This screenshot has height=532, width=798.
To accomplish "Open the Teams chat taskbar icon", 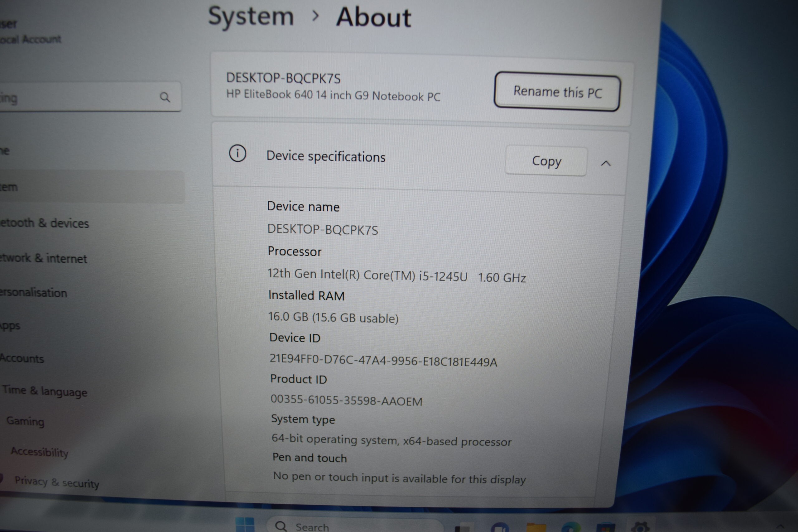I will 500,527.
